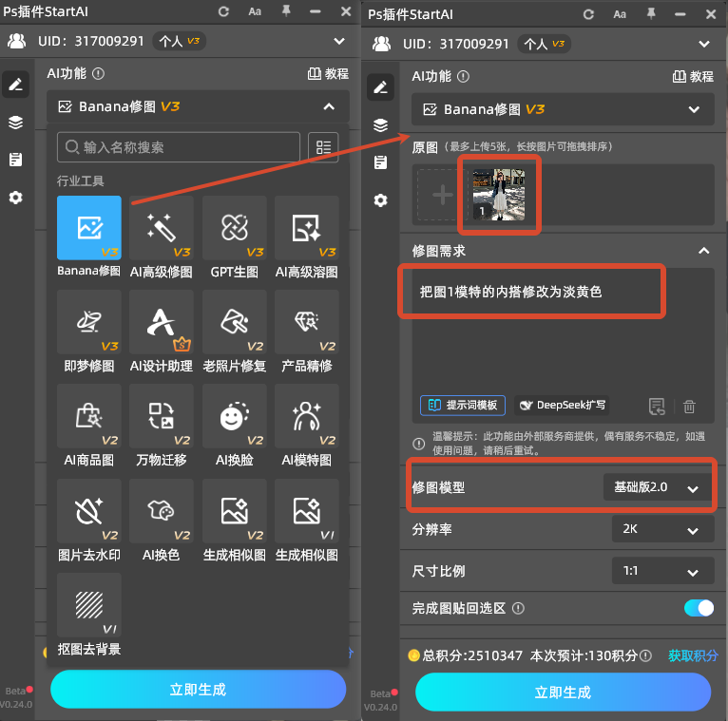
Task: Open the 分辨率 2K dropdown
Action: click(x=662, y=529)
